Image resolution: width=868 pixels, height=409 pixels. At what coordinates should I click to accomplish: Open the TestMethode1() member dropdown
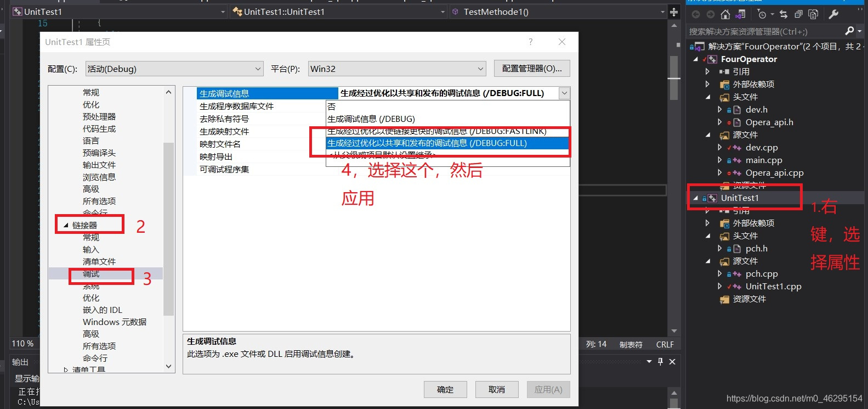559,12
